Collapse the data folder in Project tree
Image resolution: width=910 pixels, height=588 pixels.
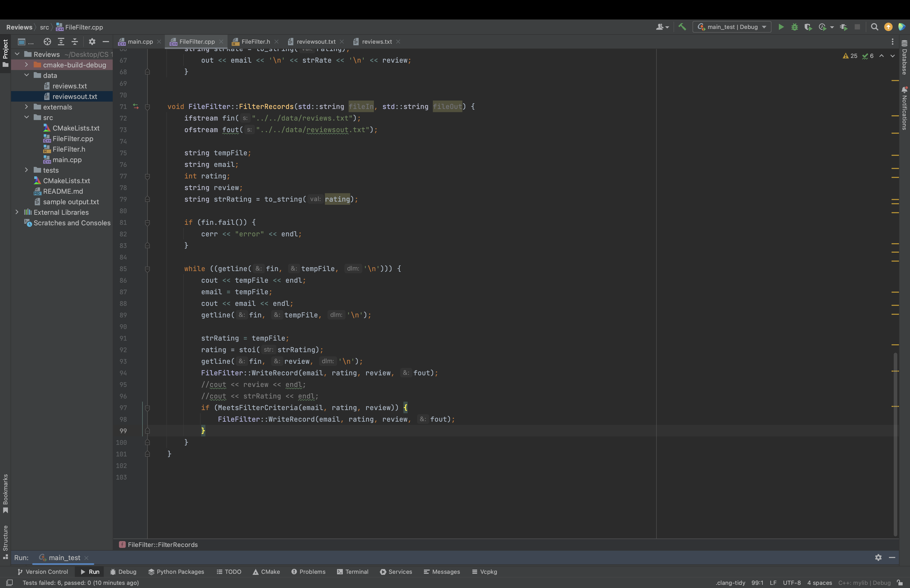tap(27, 75)
